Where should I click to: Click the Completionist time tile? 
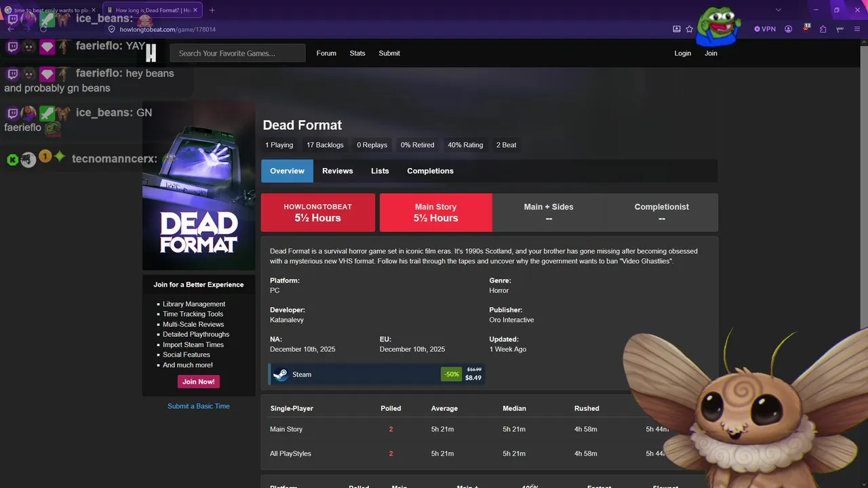[x=661, y=213]
